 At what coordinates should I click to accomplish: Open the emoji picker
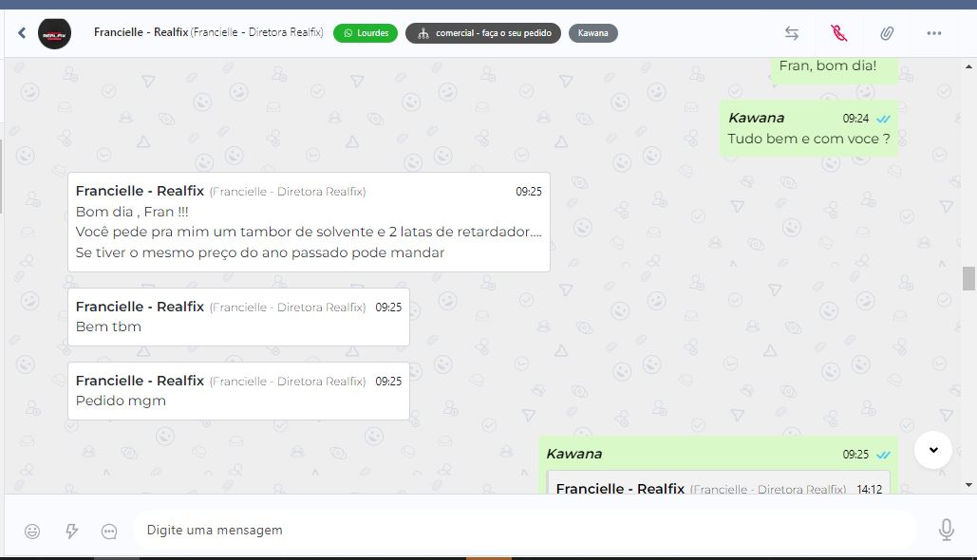pyautogui.click(x=32, y=531)
